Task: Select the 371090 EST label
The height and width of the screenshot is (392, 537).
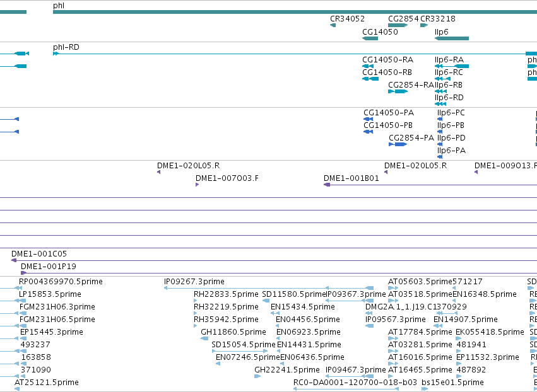Action: (35, 370)
